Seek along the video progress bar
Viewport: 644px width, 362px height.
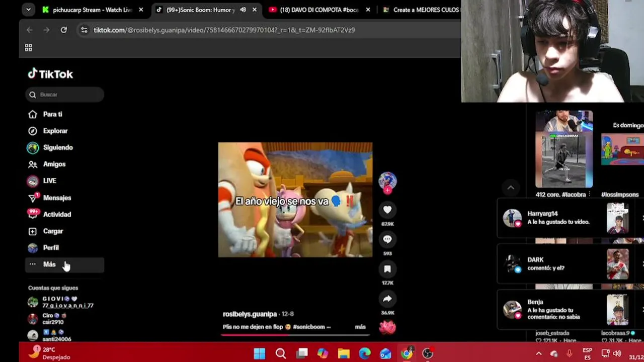pos(295,334)
